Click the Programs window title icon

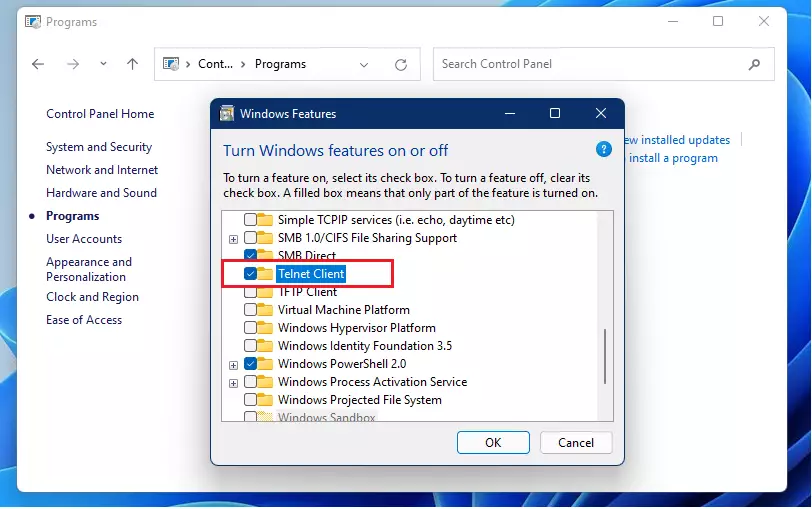tap(33, 22)
